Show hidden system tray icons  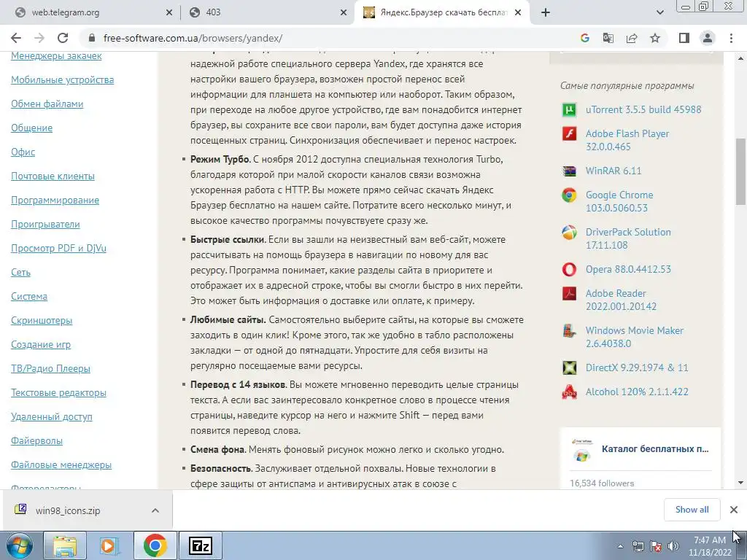point(620,546)
